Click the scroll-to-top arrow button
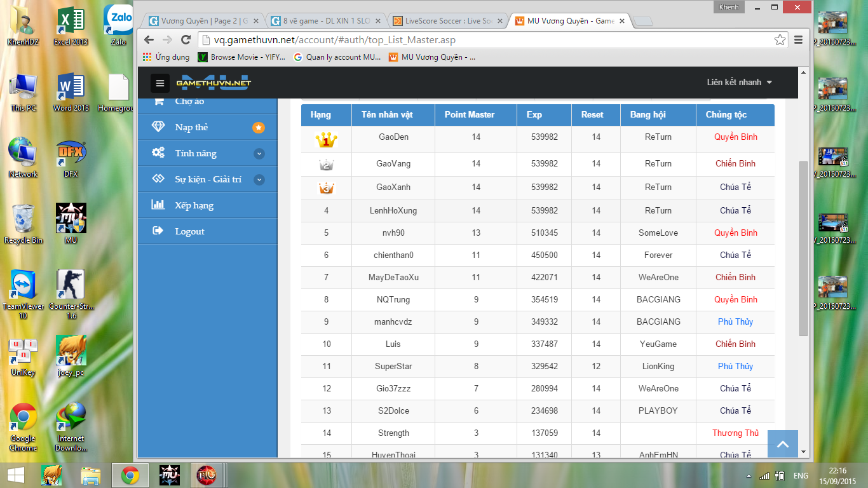This screenshot has width=868, height=488. pyautogui.click(x=782, y=444)
